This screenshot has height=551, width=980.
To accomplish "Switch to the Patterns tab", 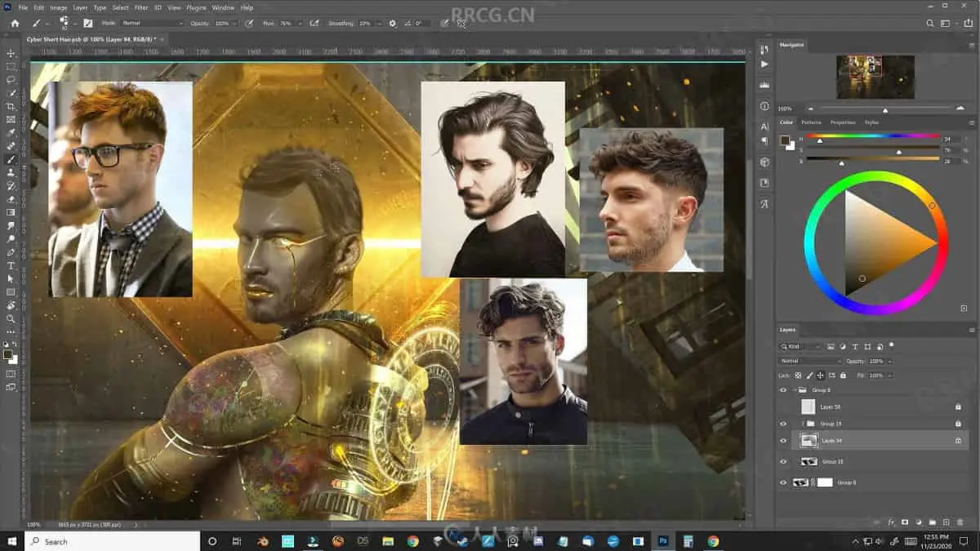I will (x=811, y=122).
